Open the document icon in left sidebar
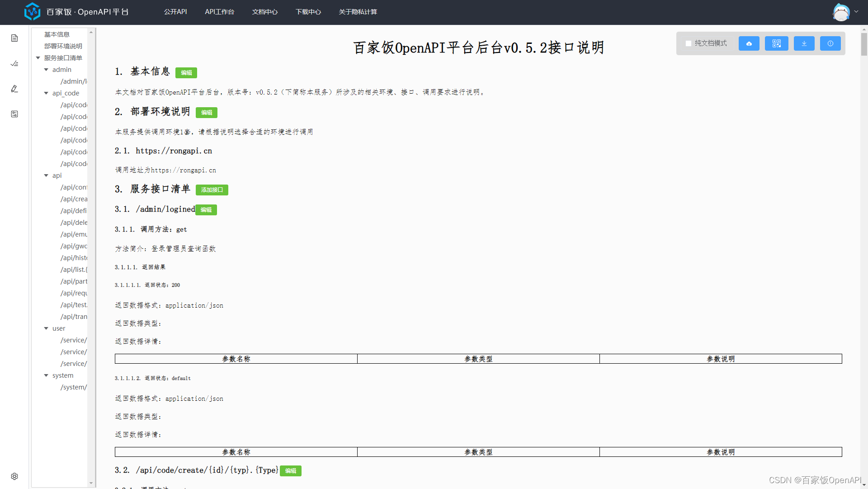 (x=14, y=38)
